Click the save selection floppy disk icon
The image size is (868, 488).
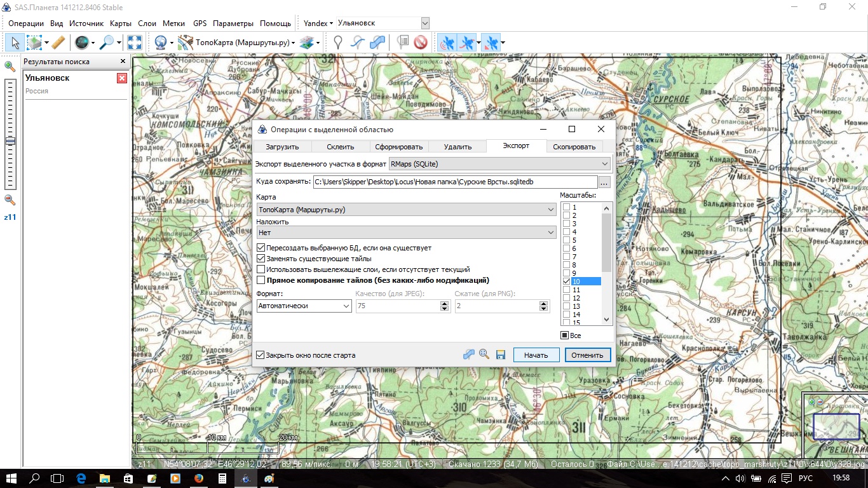(500, 355)
